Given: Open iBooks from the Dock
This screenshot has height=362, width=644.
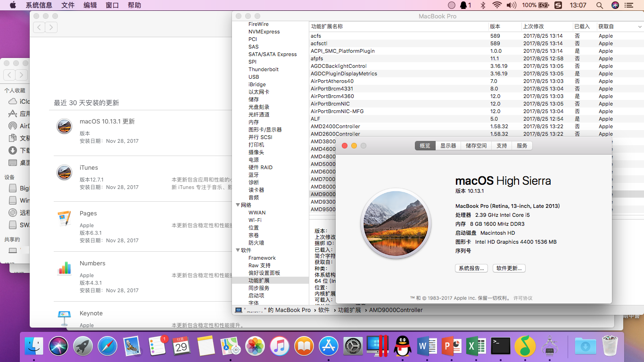Looking at the screenshot, I should tap(304, 347).
